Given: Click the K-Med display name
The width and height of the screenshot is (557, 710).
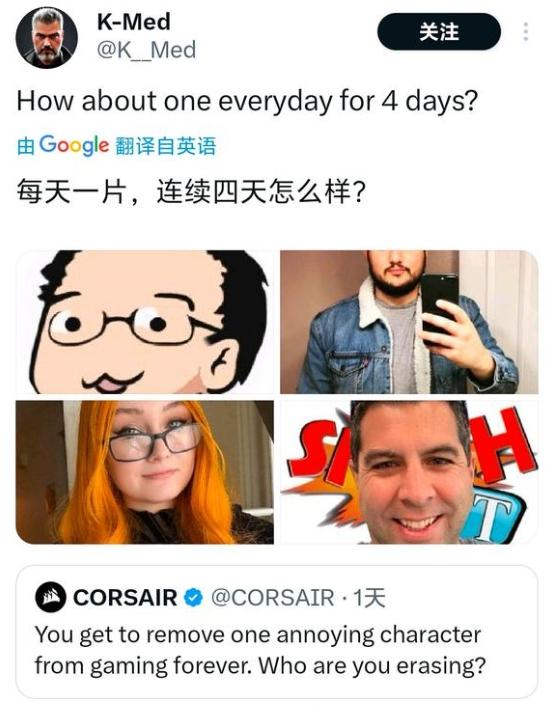Looking at the screenshot, I should (134, 22).
